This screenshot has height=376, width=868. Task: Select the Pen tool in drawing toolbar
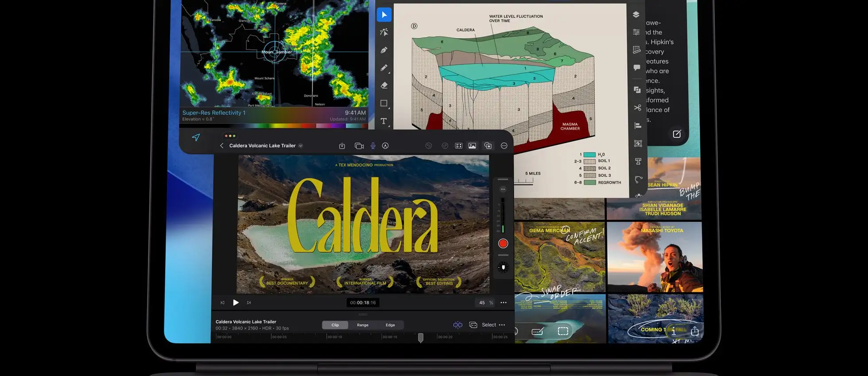(384, 50)
